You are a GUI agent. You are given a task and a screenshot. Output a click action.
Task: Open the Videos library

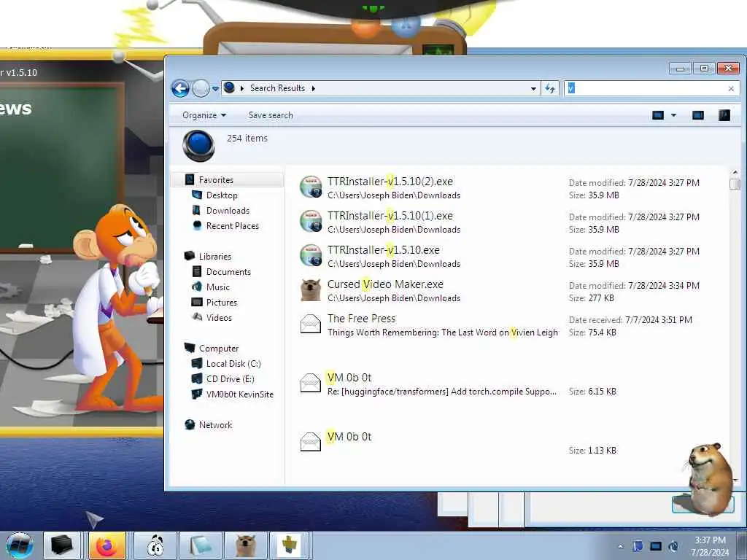coord(219,318)
